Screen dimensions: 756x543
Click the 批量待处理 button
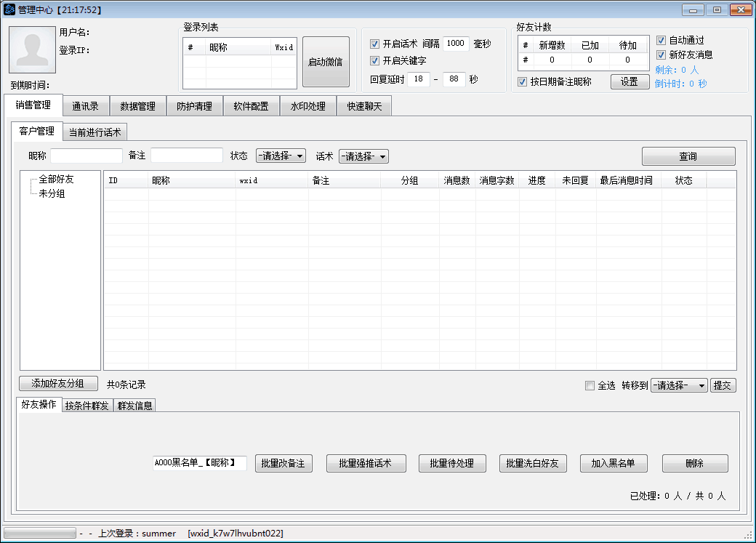[451, 464]
